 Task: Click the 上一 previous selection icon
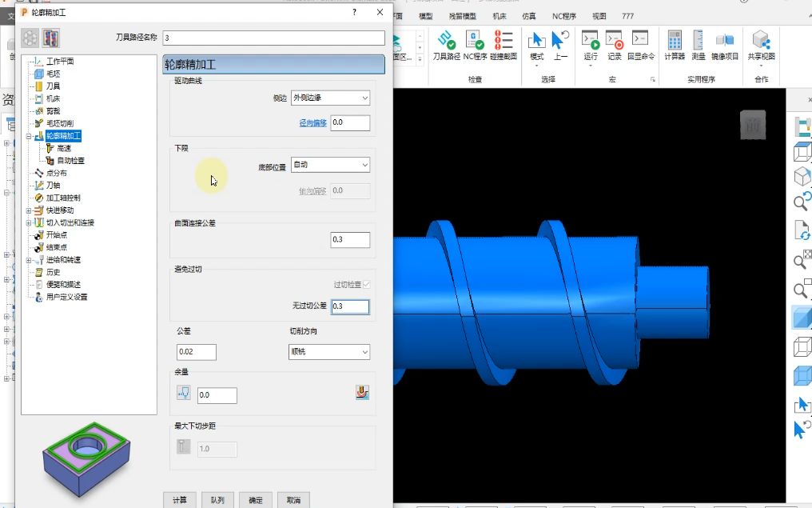click(x=560, y=40)
